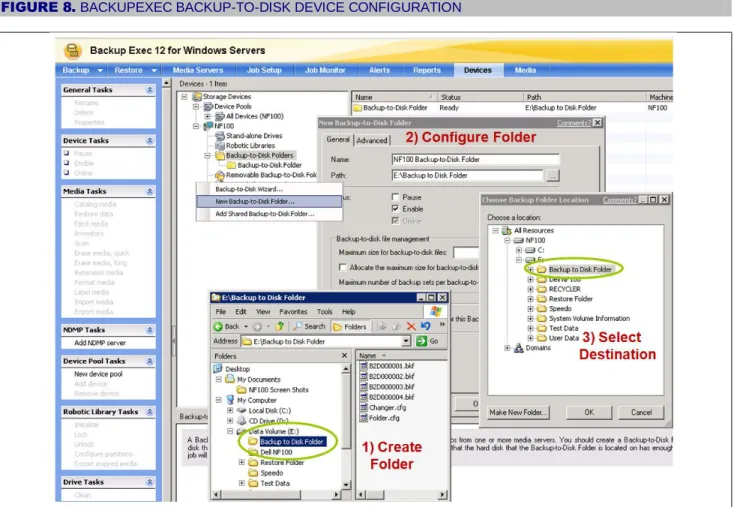Open the Restore tab dropdown arrow
Image resolution: width=734 pixels, height=507 pixels.
coord(154,70)
